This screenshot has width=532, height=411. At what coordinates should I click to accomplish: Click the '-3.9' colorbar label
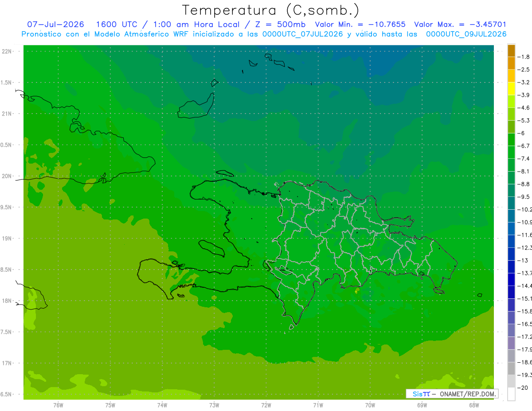(523, 95)
